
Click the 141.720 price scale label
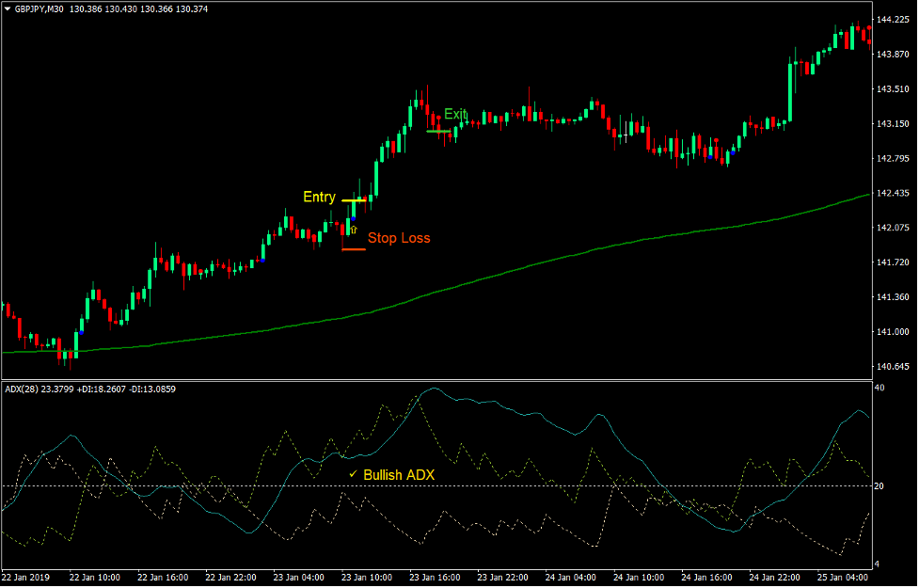pyautogui.click(x=893, y=262)
